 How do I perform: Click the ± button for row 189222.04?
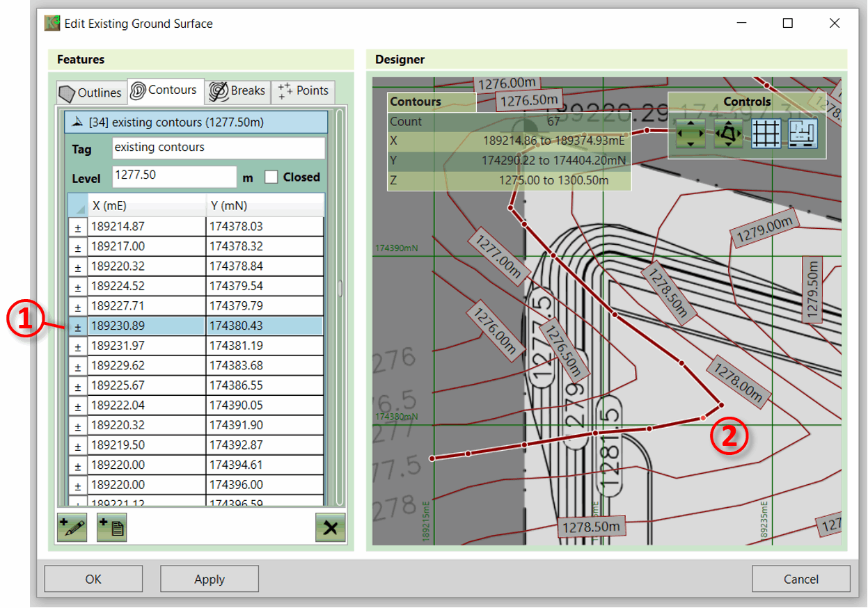pyautogui.click(x=78, y=406)
